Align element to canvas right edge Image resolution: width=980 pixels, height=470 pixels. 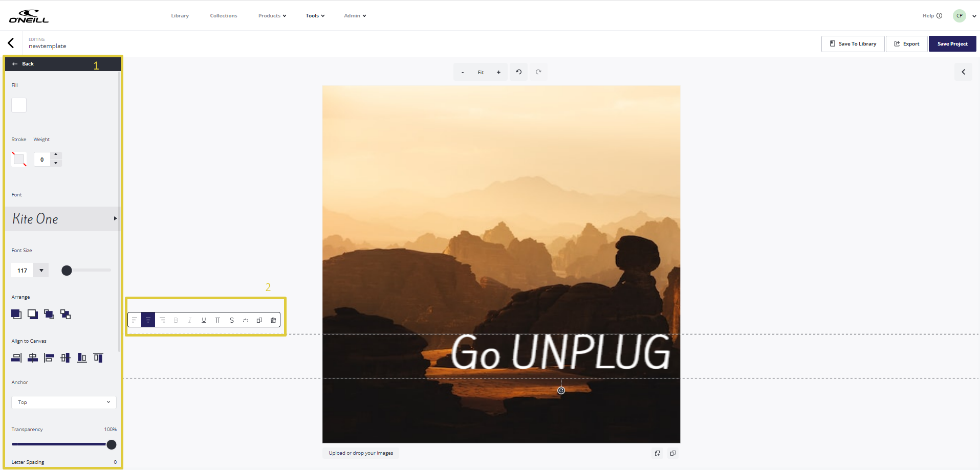[16, 357]
